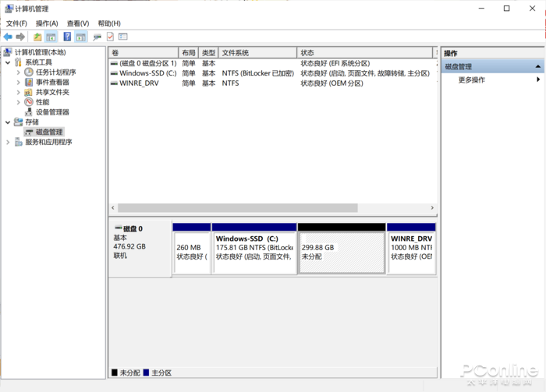The image size is (546, 392).
Task: Expand the 性能 node
Action: 18,102
